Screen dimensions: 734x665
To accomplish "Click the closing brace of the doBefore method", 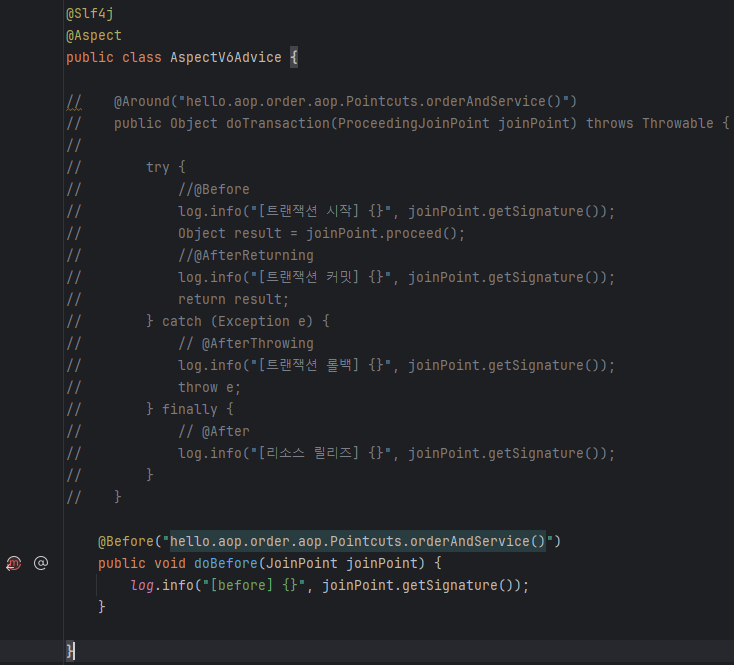I will (102, 607).
